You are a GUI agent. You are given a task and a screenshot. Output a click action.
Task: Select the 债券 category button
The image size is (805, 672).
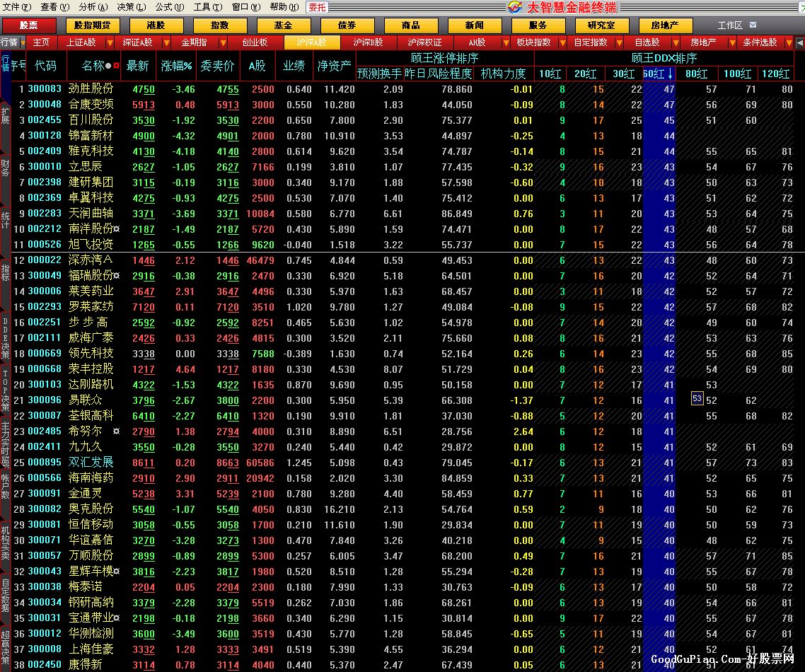click(x=347, y=25)
